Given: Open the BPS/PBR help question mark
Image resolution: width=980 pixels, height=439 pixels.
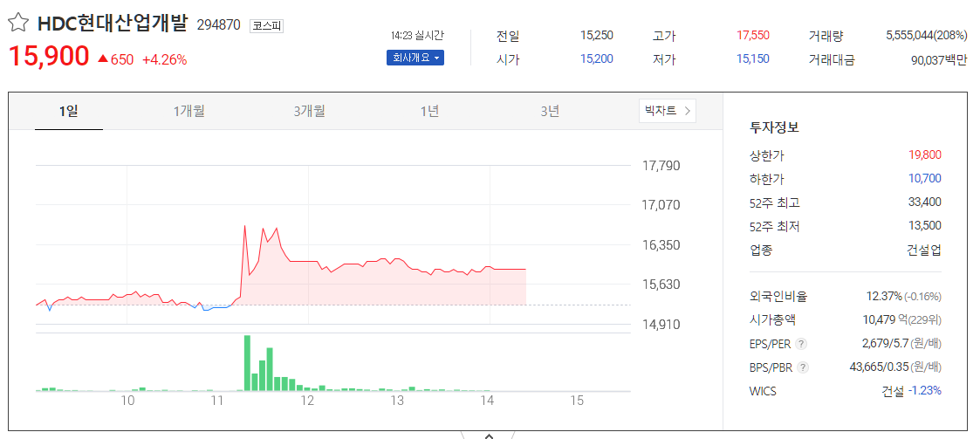Looking at the screenshot, I should coord(803,367).
